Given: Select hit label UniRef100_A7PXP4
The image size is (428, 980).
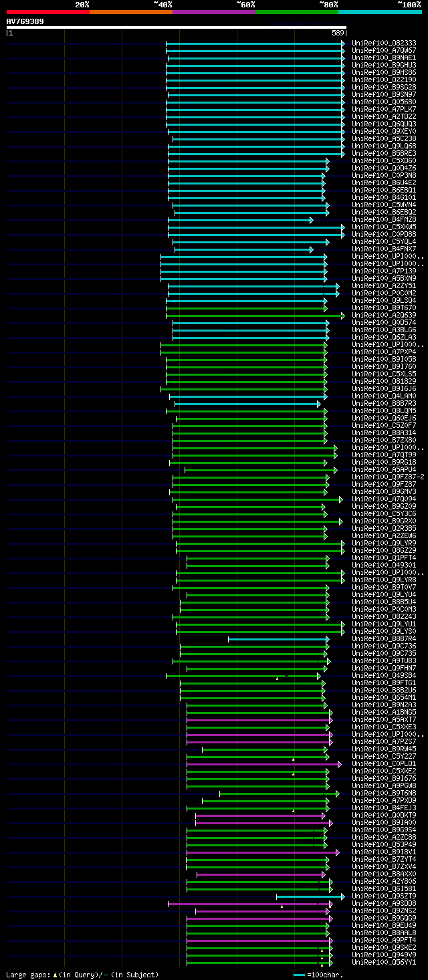Looking at the screenshot, I should [x=384, y=352].
